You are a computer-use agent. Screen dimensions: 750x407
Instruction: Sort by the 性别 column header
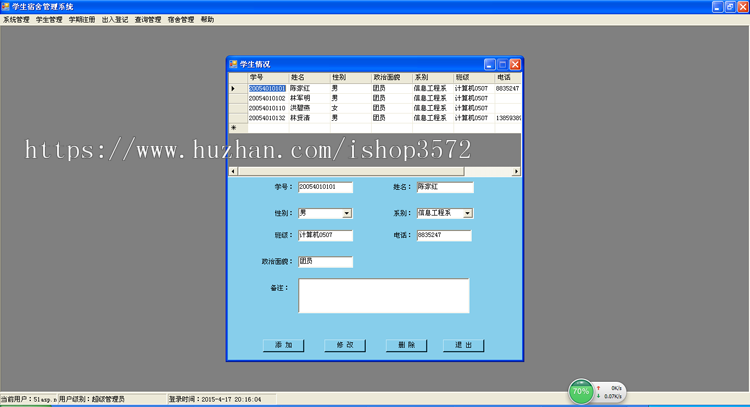(x=351, y=77)
